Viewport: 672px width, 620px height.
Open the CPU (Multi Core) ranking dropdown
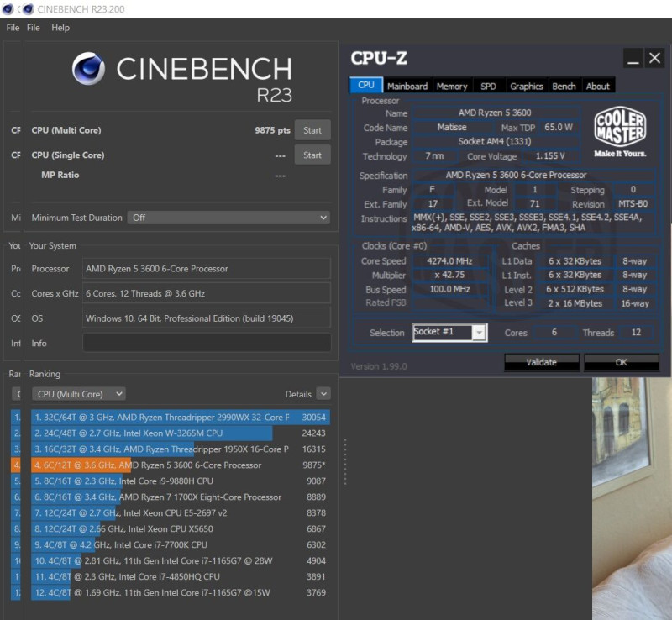click(78, 394)
